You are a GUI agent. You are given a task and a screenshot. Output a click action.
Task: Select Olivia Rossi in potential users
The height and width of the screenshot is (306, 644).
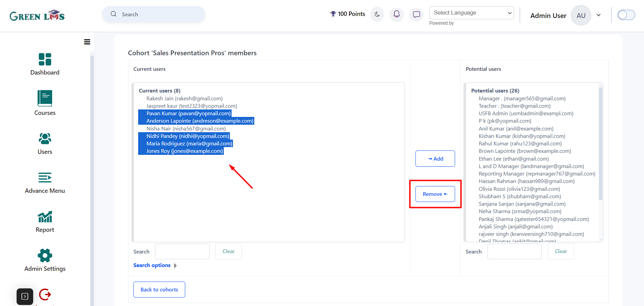pos(519,189)
